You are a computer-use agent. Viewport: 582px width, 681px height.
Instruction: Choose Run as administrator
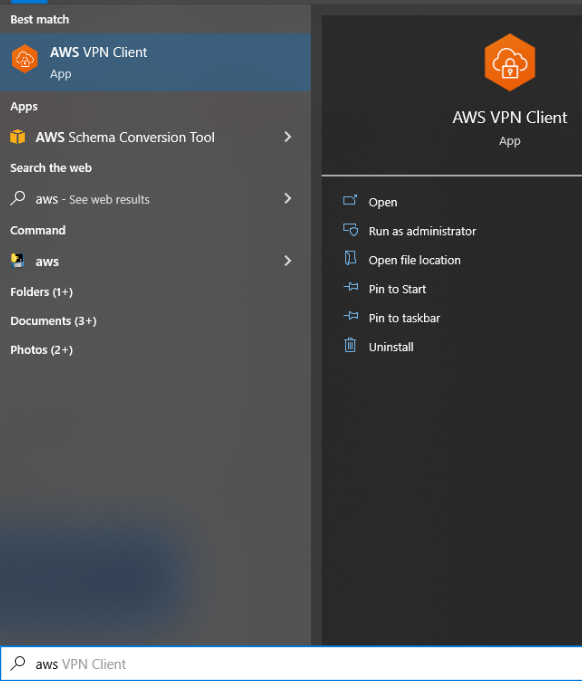(x=422, y=231)
